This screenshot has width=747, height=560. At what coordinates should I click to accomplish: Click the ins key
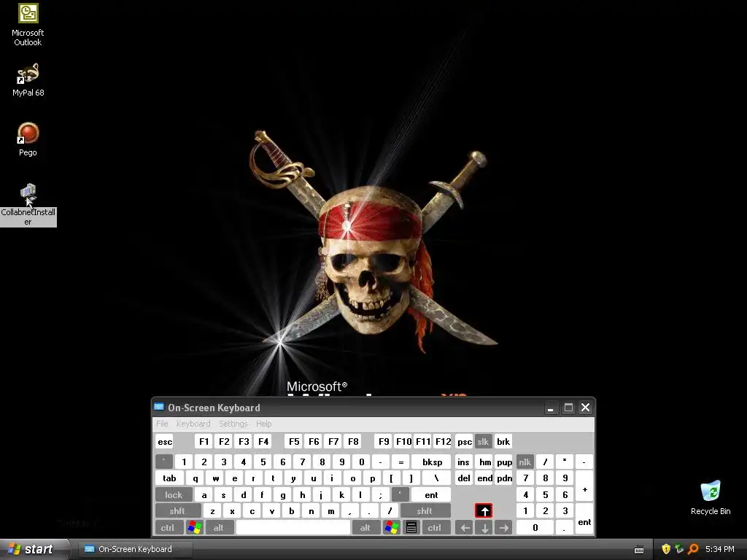pyautogui.click(x=463, y=462)
